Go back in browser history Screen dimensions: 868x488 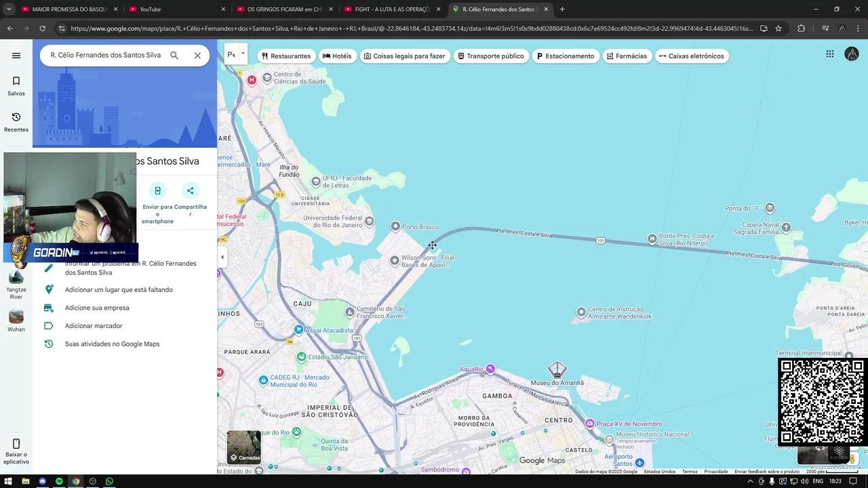(9, 28)
